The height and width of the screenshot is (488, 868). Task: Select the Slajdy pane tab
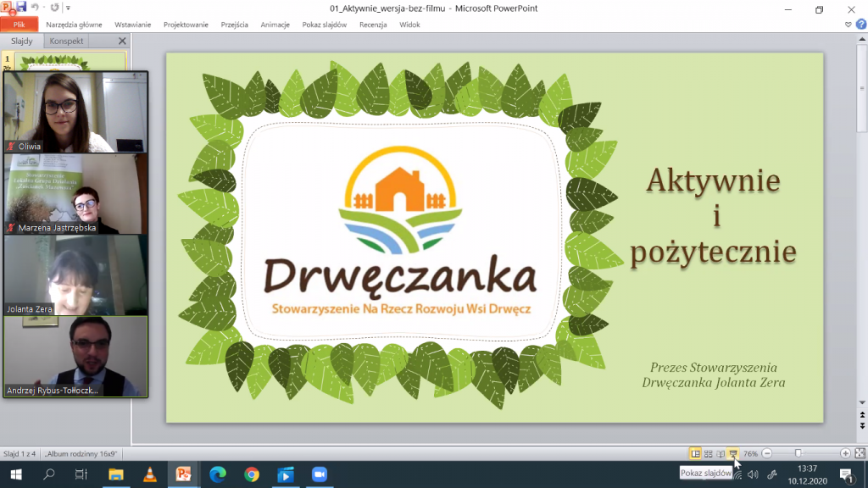tap(22, 41)
